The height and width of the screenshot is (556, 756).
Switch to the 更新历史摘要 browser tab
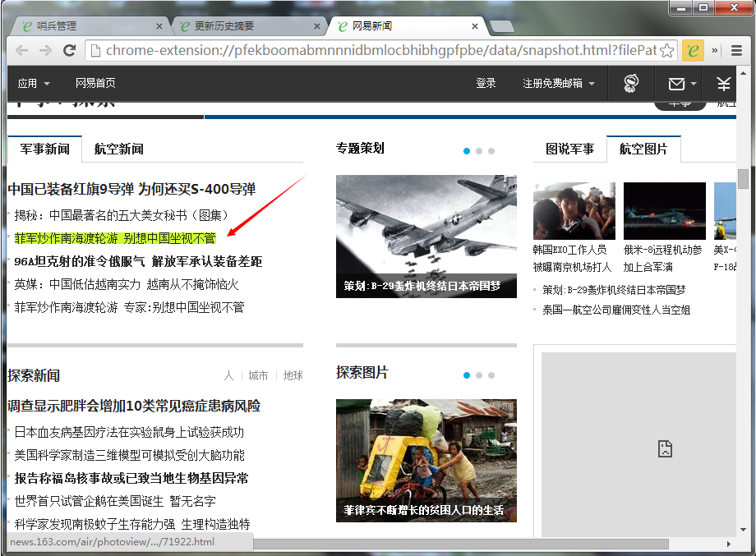238,26
